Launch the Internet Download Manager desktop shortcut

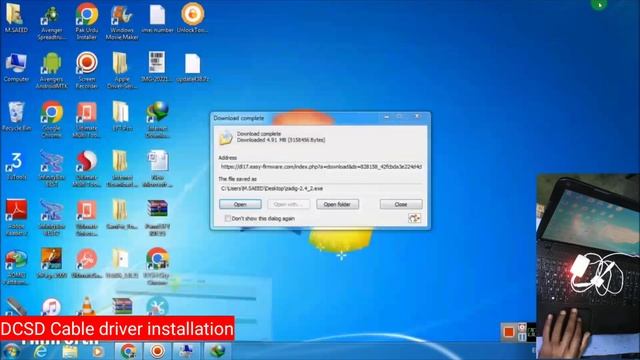[157, 120]
